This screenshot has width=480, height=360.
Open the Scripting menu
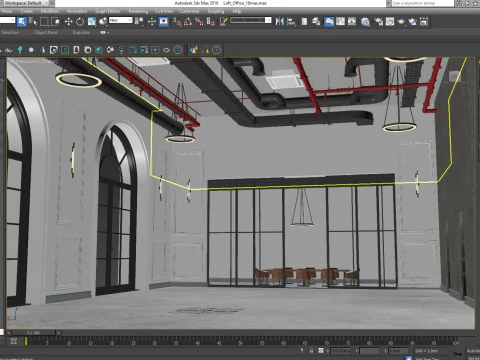coord(216,11)
